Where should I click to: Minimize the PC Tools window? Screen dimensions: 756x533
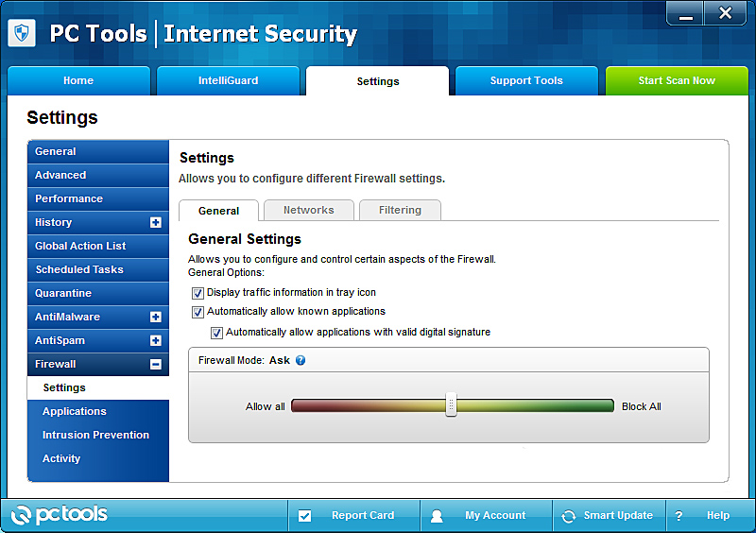[685, 13]
